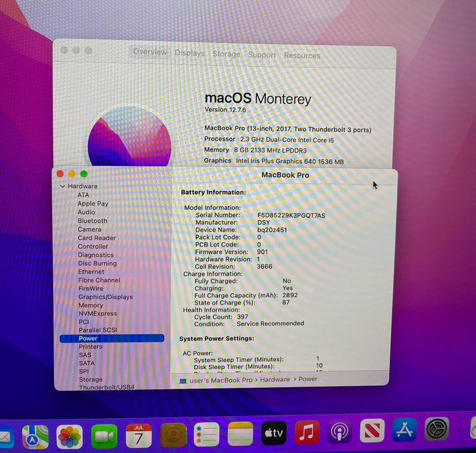476x453 pixels.
Task: Switch to the Storage tab
Action: click(226, 54)
